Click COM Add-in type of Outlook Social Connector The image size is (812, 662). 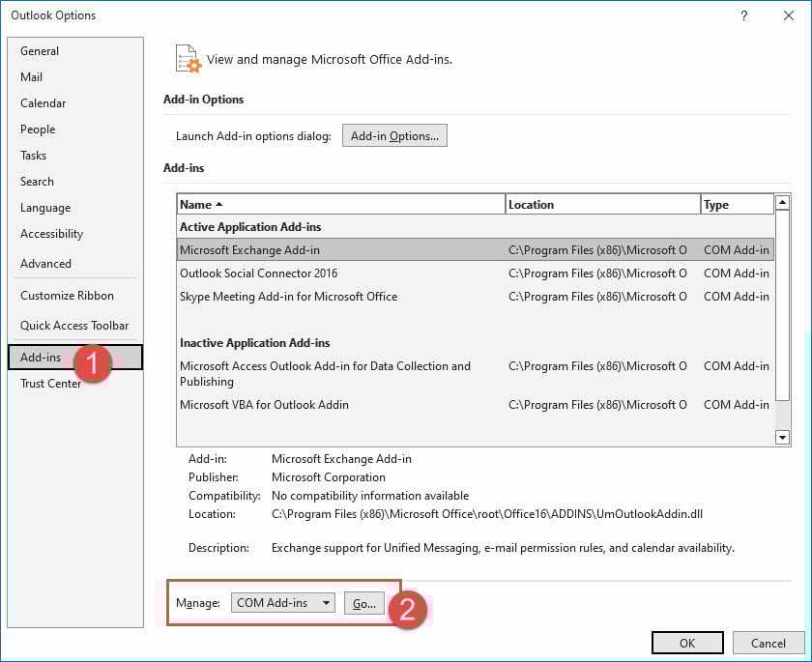point(737,273)
